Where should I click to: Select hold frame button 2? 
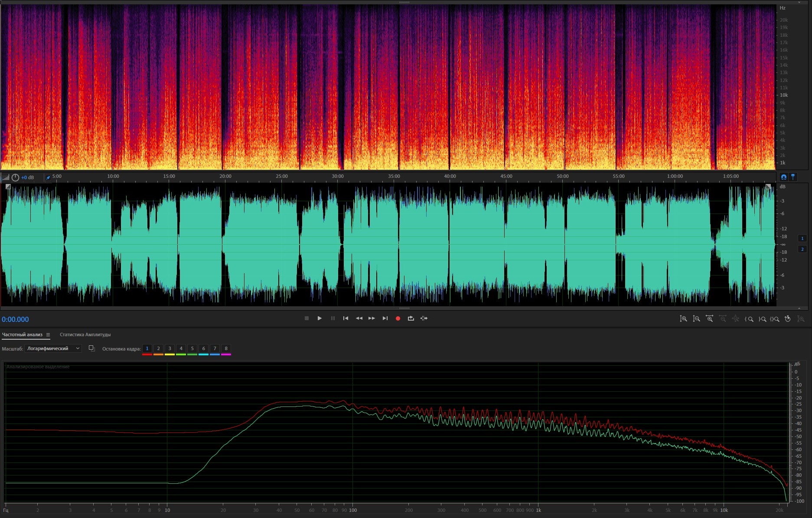pyautogui.click(x=158, y=348)
